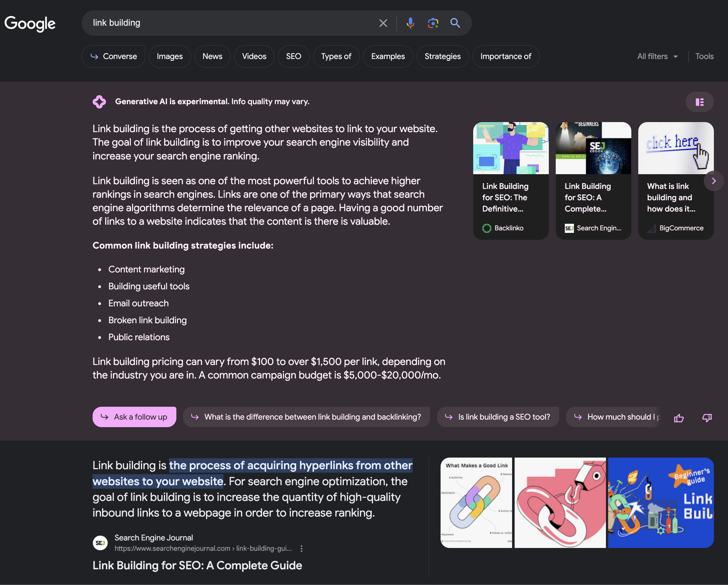The height and width of the screenshot is (585, 728).
Task: Select the Strategies filter chip
Action: pyautogui.click(x=443, y=56)
